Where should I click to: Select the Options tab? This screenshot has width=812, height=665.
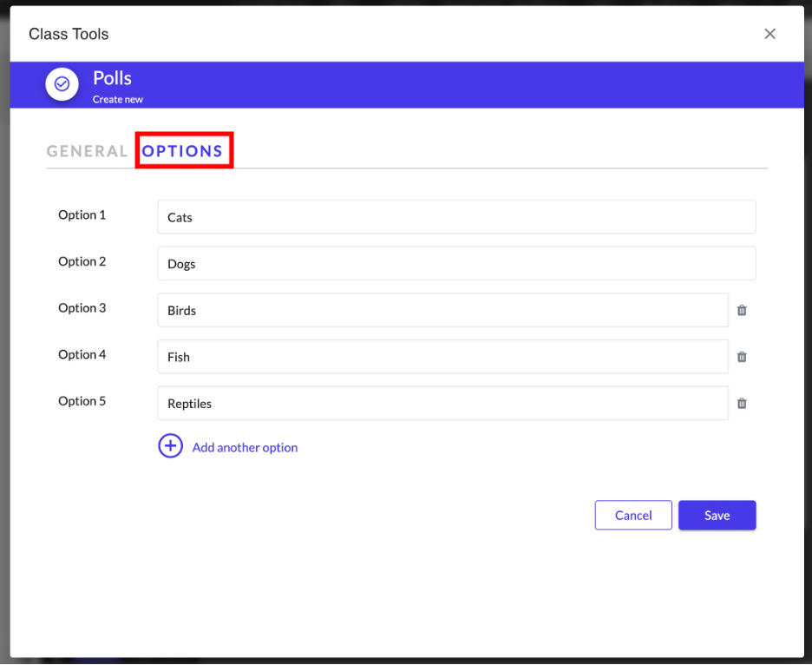pyautogui.click(x=183, y=151)
